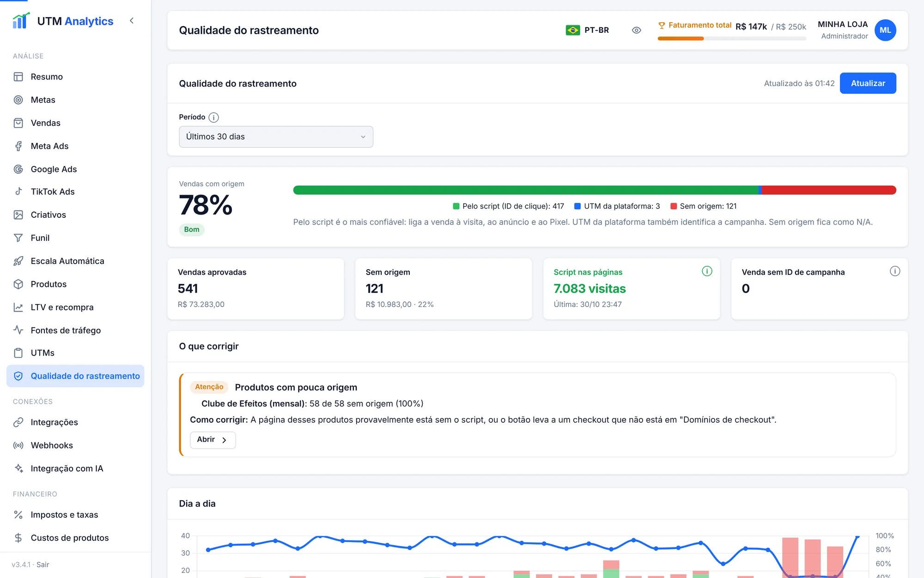The width and height of the screenshot is (924, 578).
Task: Click the Faturamento total progress bar
Action: point(732,39)
